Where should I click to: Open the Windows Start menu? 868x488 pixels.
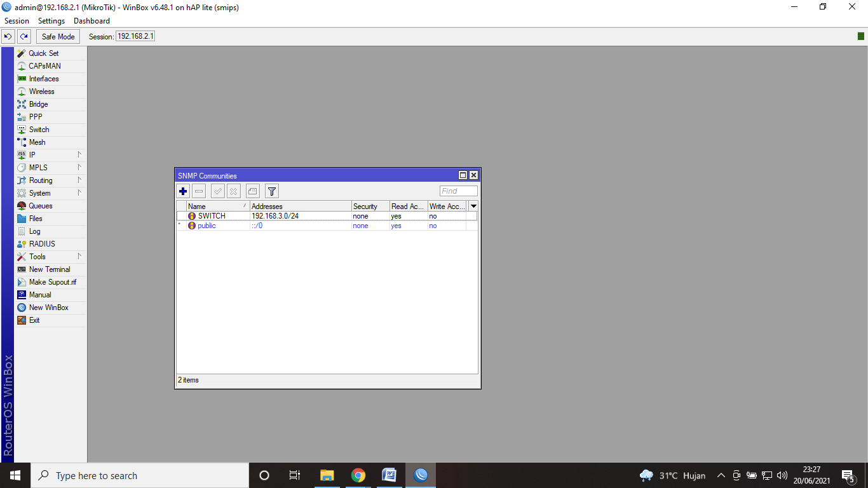[x=15, y=475]
